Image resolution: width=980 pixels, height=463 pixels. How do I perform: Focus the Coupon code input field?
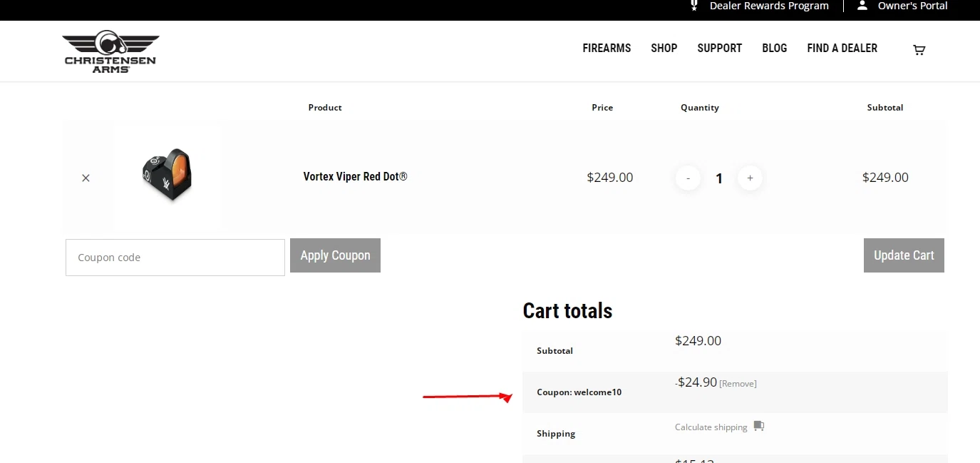[x=175, y=258]
